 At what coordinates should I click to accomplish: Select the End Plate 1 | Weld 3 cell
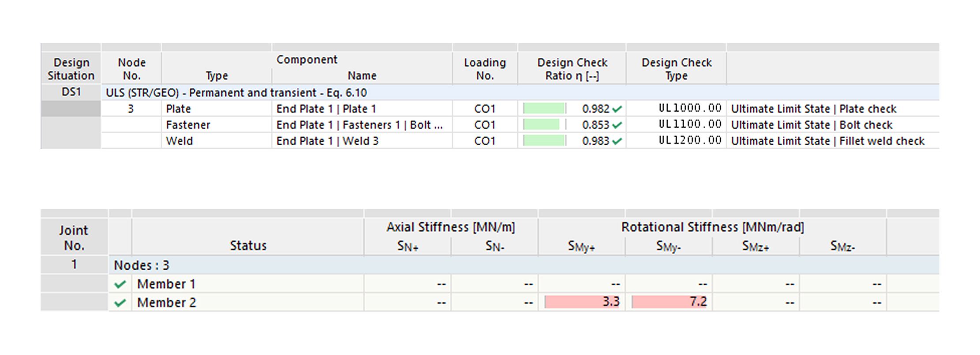point(327,141)
